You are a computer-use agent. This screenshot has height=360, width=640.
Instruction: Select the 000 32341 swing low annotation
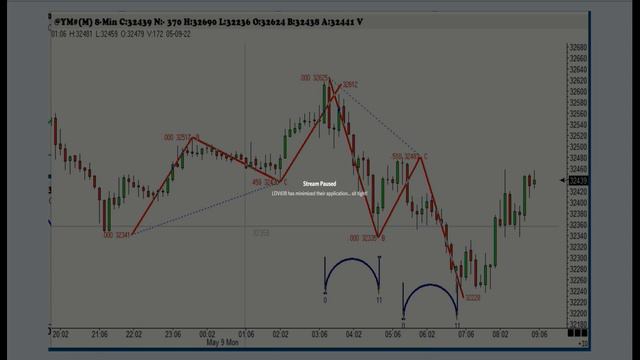point(117,235)
